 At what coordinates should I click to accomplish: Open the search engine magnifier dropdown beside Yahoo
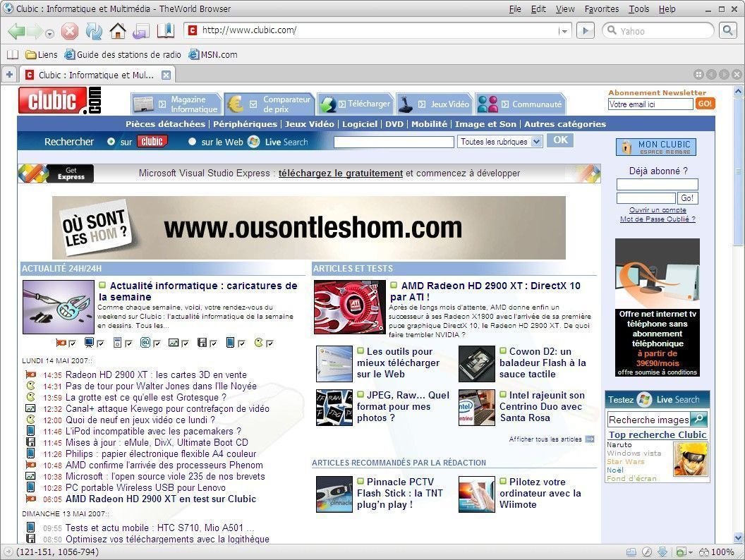click(612, 31)
